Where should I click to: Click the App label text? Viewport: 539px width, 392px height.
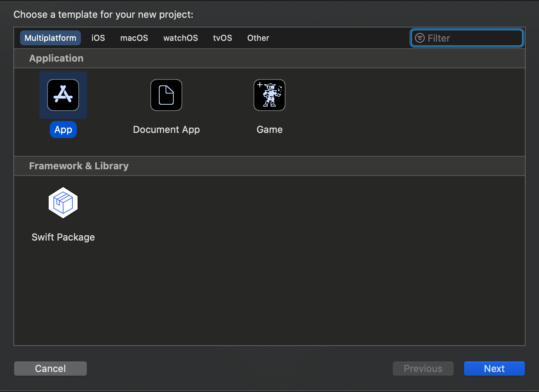63,130
